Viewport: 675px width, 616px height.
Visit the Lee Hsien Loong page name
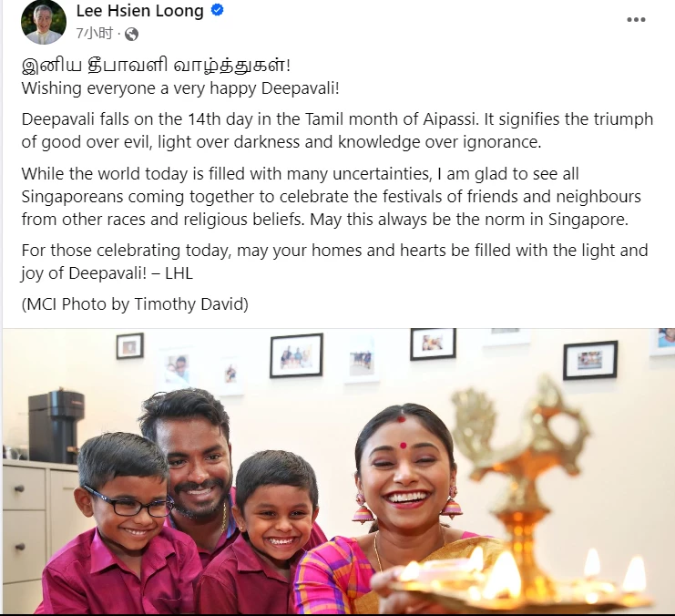click(x=140, y=11)
